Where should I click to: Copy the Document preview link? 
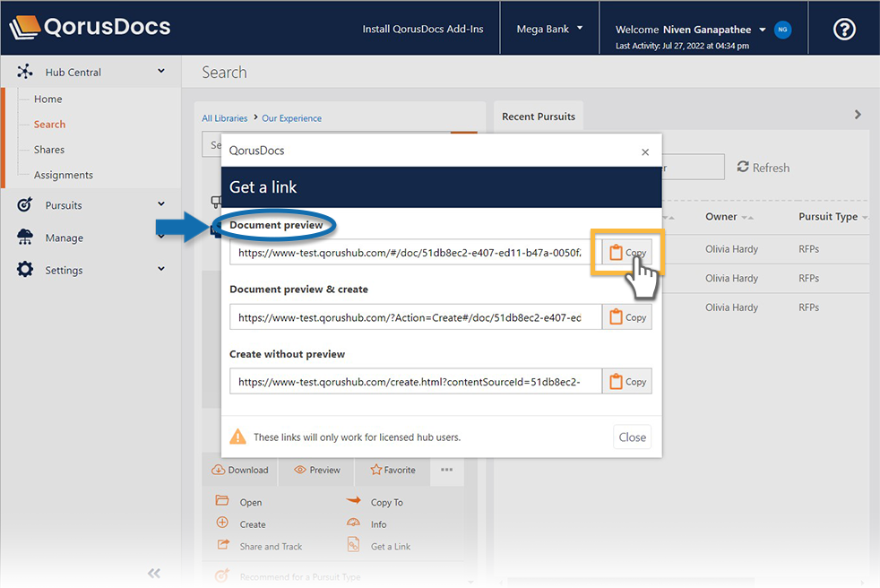point(627,252)
